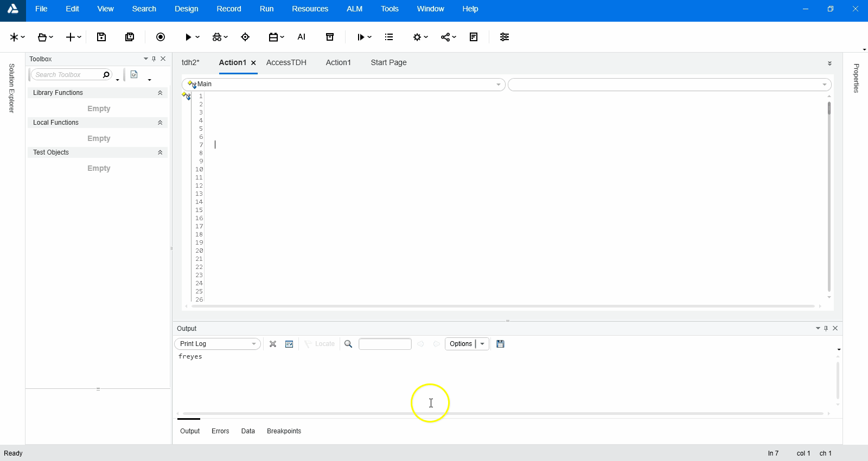Open the Errors pane tab
The height and width of the screenshot is (461, 868).
pos(220,431)
